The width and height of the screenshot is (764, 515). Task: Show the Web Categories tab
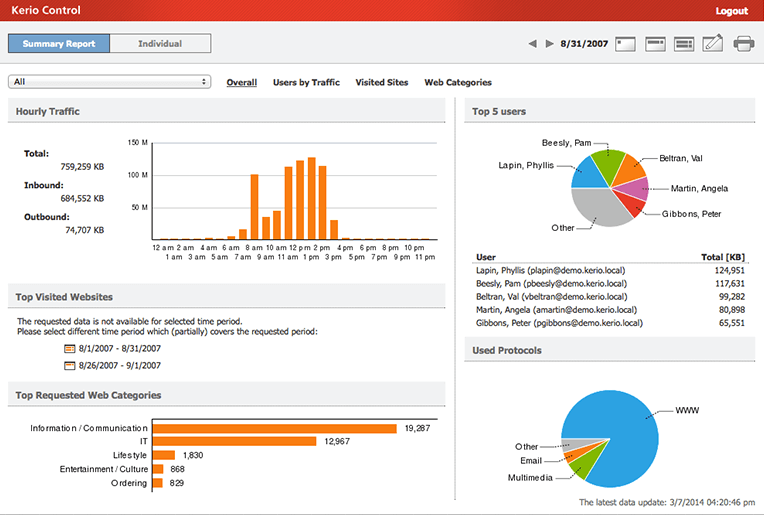point(458,82)
